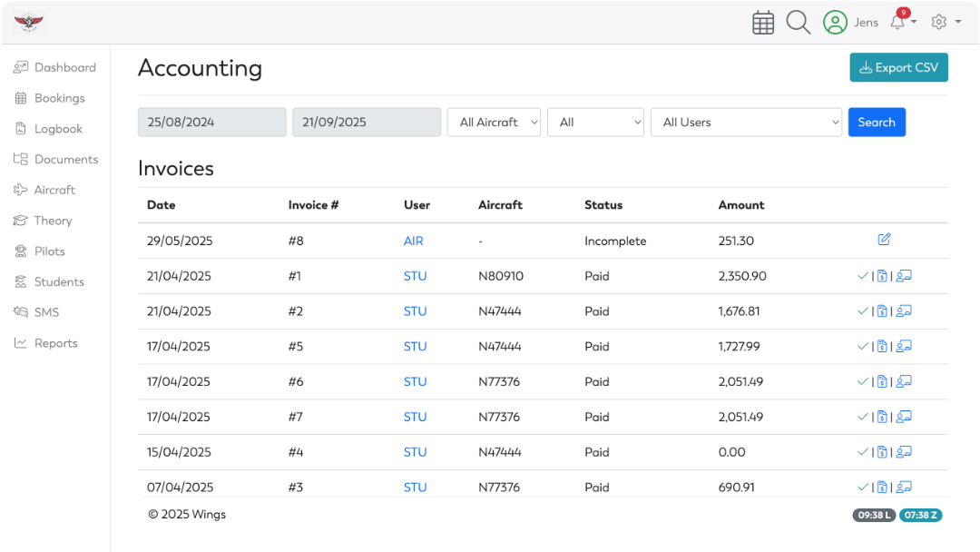The width and height of the screenshot is (980, 552).
Task: Click the user card icon for invoice #2
Action: (x=904, y=311)
